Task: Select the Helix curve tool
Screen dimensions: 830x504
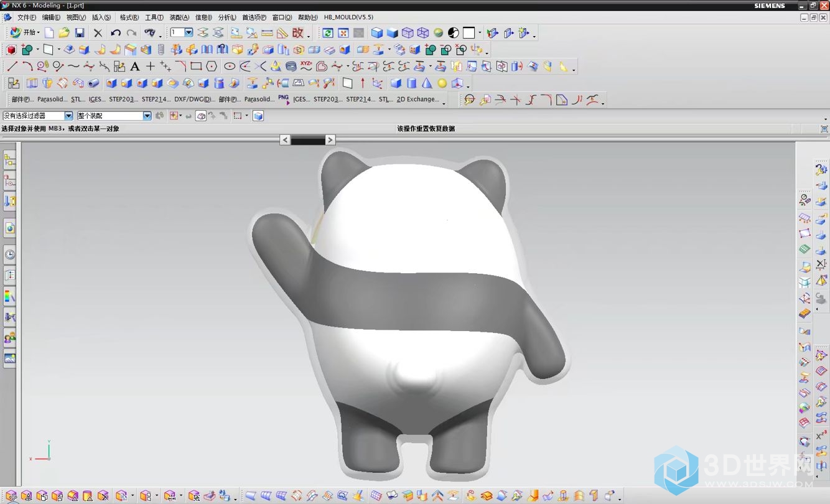Action: (291, 66)
